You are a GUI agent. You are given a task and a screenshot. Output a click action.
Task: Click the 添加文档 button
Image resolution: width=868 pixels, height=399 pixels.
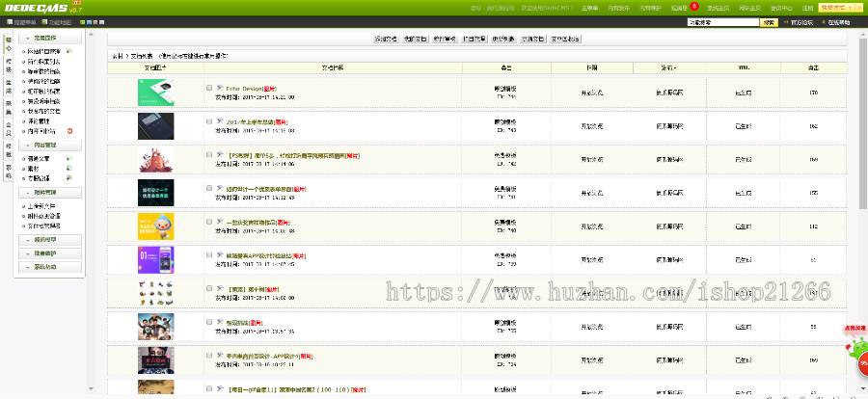(385, 39)
